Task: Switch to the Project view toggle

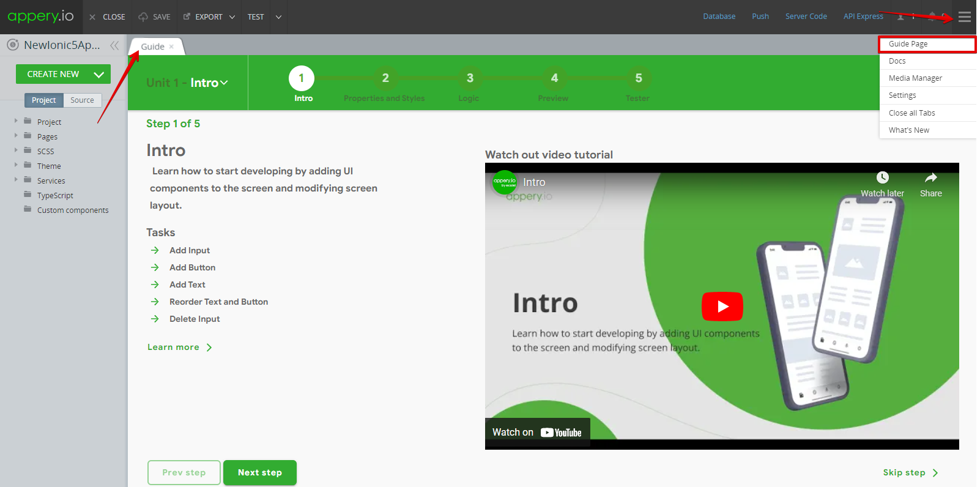Action: [44, 100]
